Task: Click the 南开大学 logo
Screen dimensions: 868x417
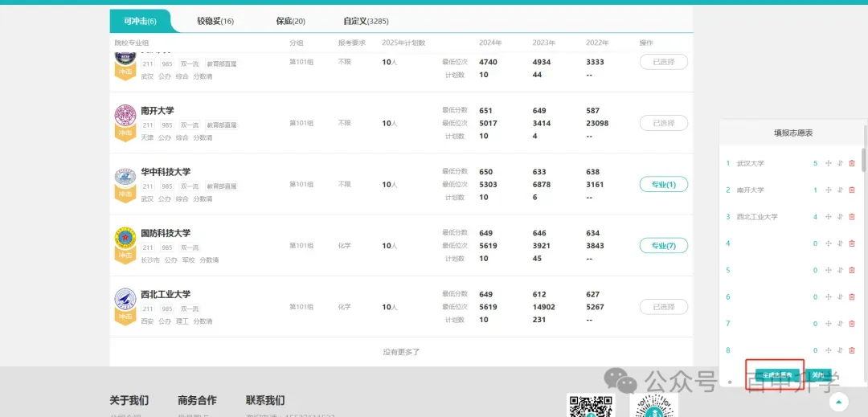Action: coord(125,115)
